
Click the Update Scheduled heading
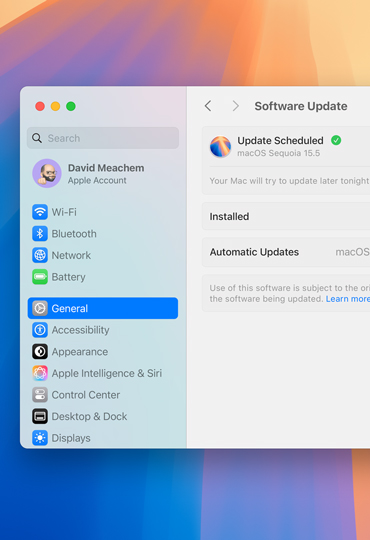280,141
